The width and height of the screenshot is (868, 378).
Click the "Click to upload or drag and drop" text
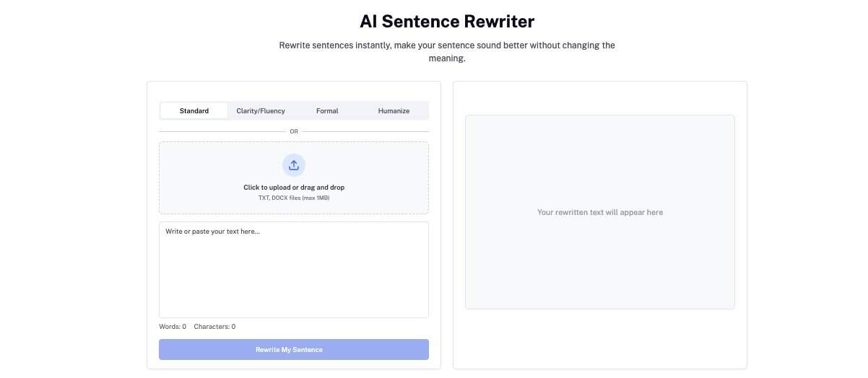pos(293,188)
